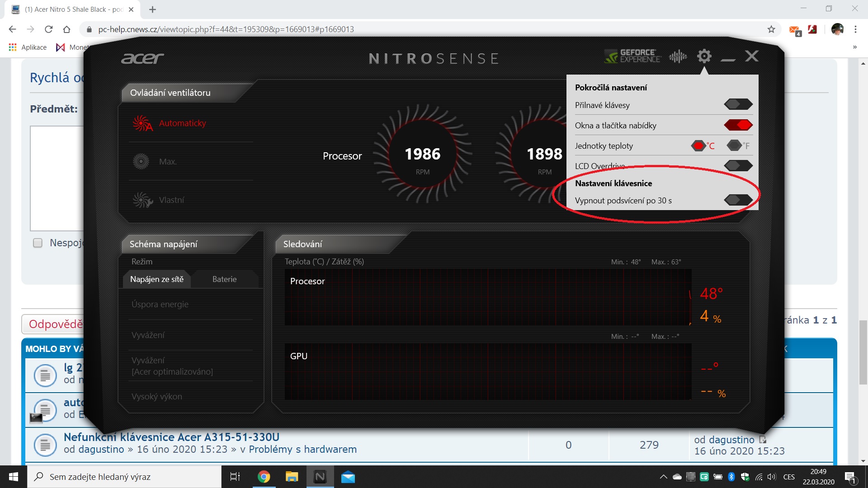Toggle Vypnout podsvícení po 30 s
Image resolution: width=868 pixels, height=488 pixels.
pos(738,200)
